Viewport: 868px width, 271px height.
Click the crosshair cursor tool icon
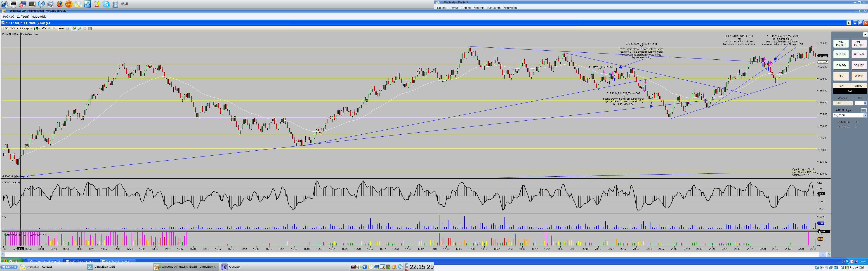click(x=61, y=29)
